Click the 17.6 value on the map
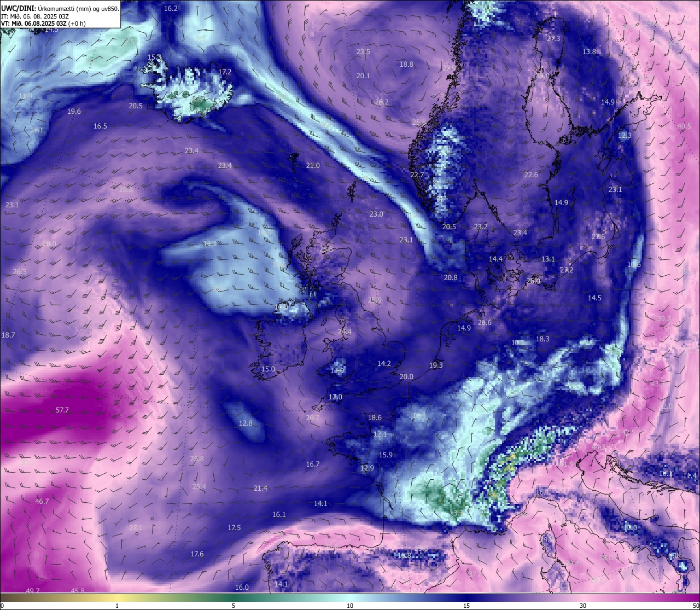 [x=197, y=554]
